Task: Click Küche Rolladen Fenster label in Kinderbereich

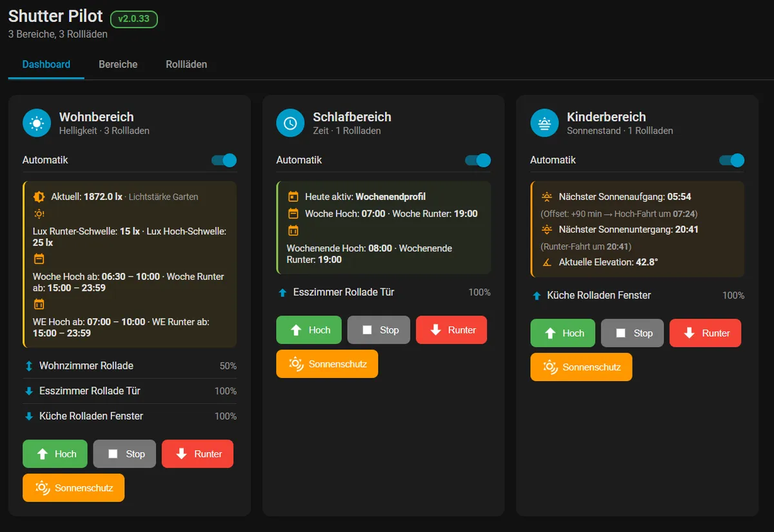Action: [x=599, y=295]
